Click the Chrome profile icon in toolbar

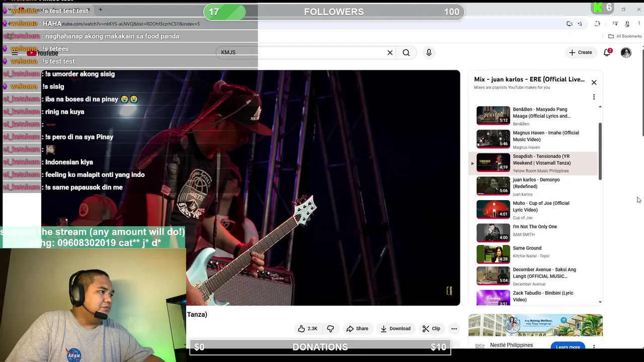[x=627, y=24]
